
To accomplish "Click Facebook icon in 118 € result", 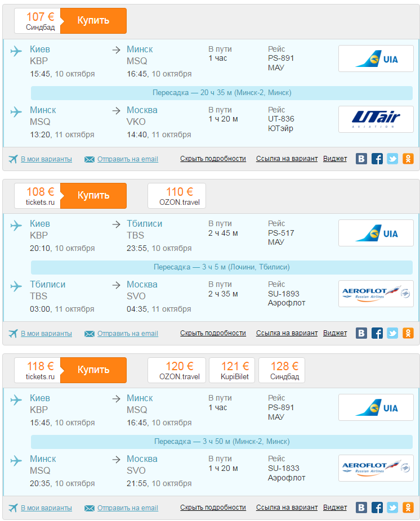I will [x=377, y=507].
